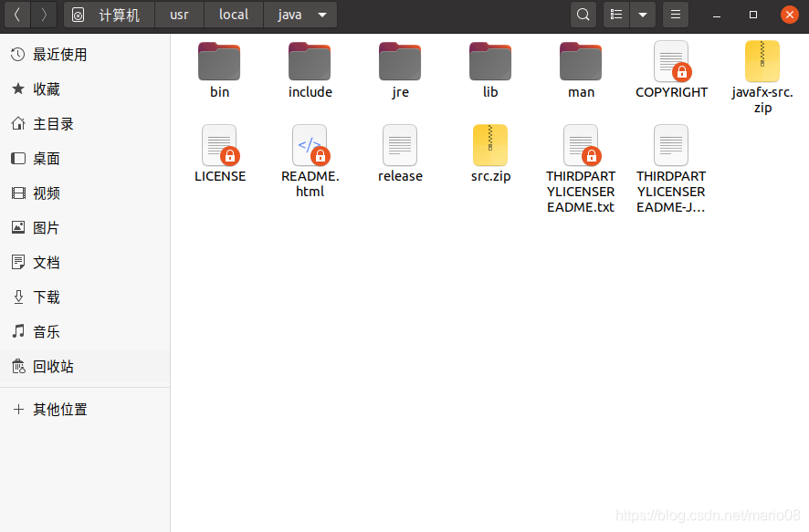Click the 'release' file name label
This screenshot has height=532, width=809.
(x=400, y=176)
